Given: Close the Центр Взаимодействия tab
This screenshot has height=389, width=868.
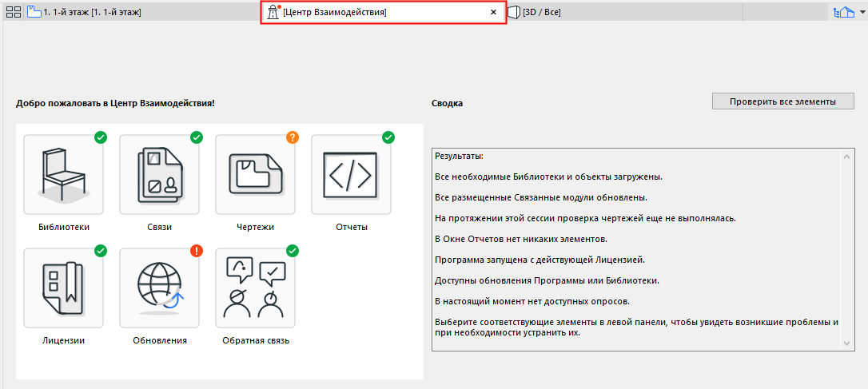Looking at the screenshot, I should 493,12.
